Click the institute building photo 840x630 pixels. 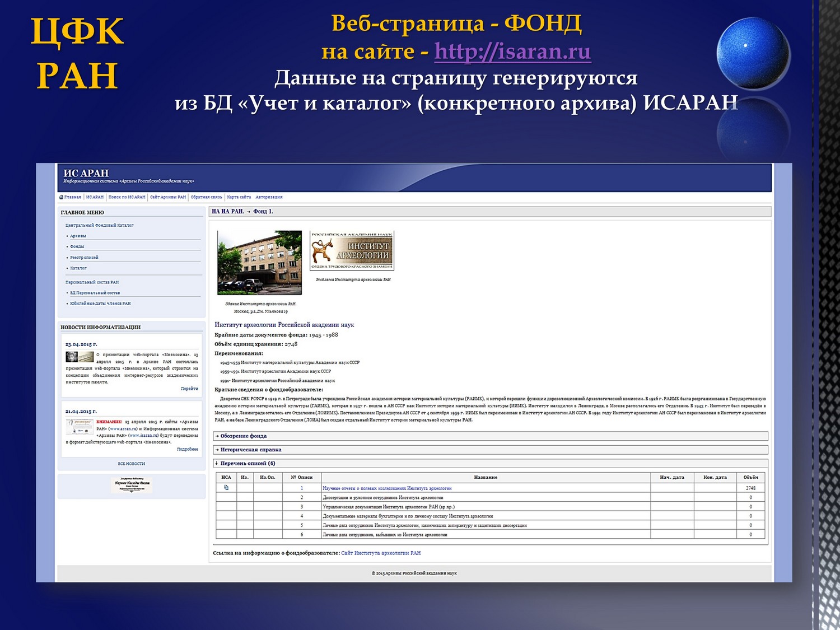(259, 262)
